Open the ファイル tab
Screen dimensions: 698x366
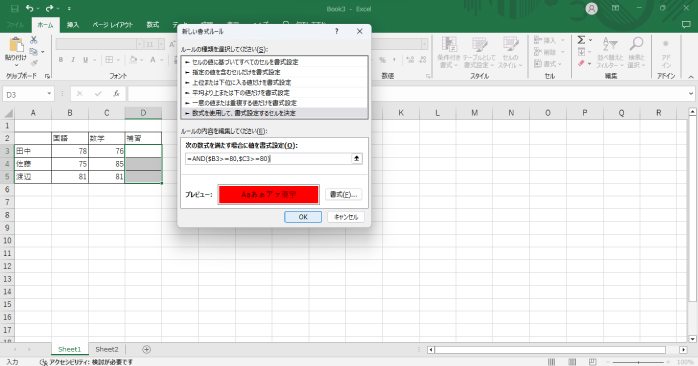pos(15,25)
